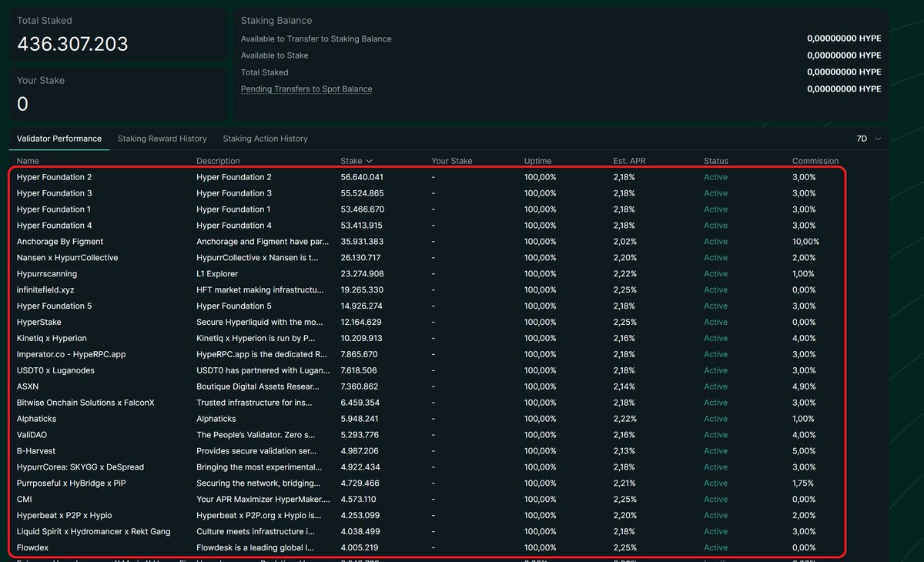Select Kinetiq x Hyperion validator name

(52, 339)
